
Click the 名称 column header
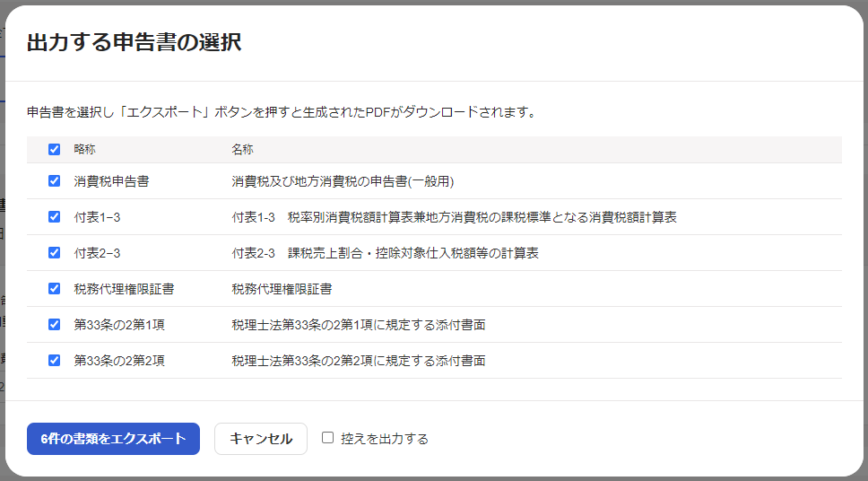click(x=242, y=150)
